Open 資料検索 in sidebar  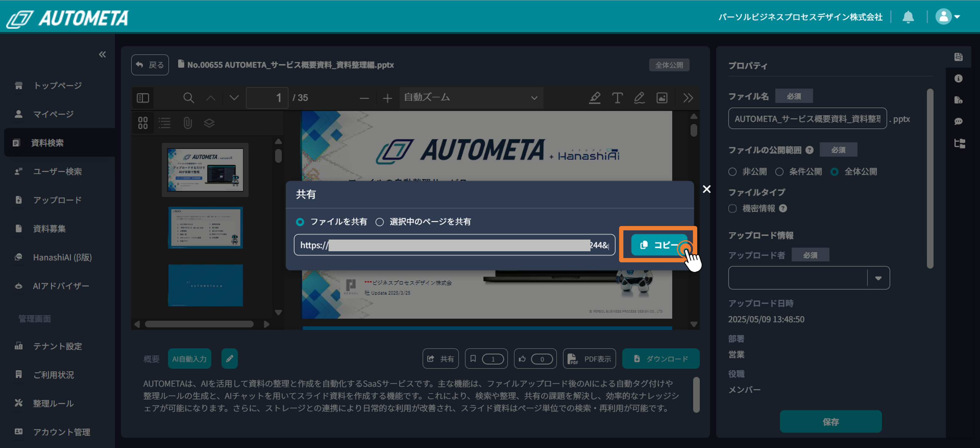click(59, 143)
